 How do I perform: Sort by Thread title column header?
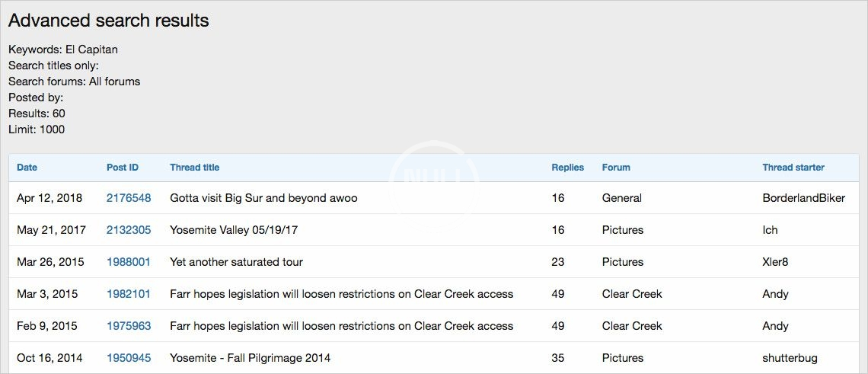(194, 168)
